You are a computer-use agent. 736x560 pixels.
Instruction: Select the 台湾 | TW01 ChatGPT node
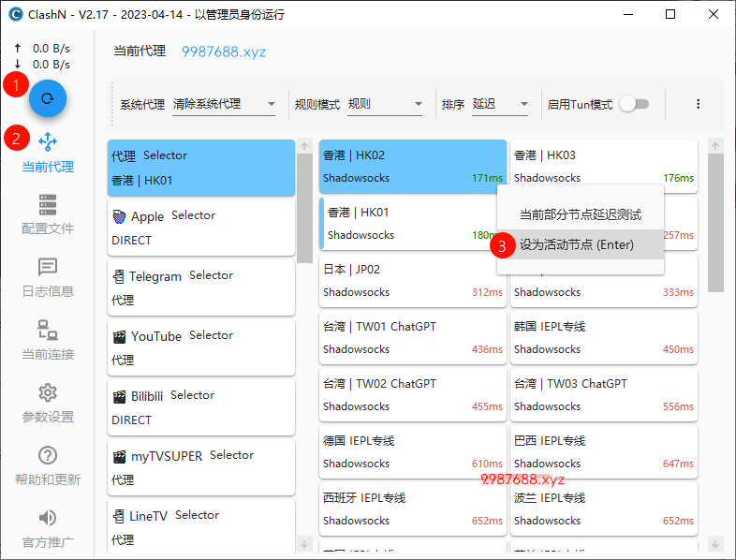(413, 337)
